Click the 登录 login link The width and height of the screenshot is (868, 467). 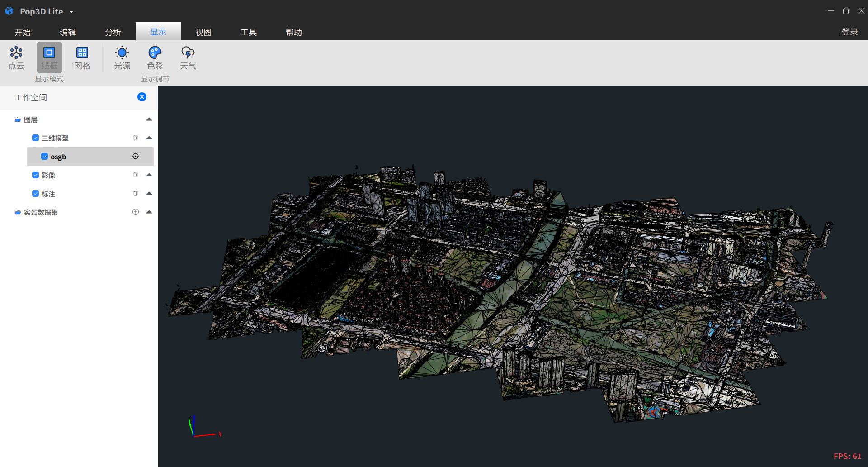point(849,32)
